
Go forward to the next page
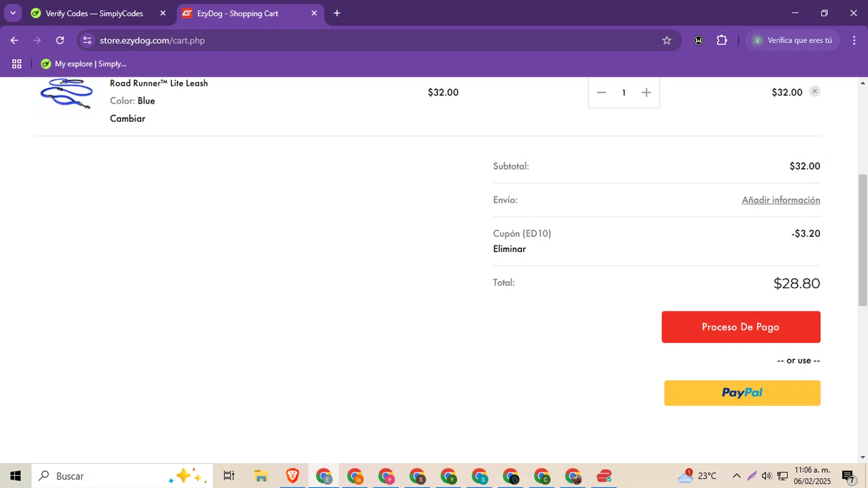click(37, 41)
